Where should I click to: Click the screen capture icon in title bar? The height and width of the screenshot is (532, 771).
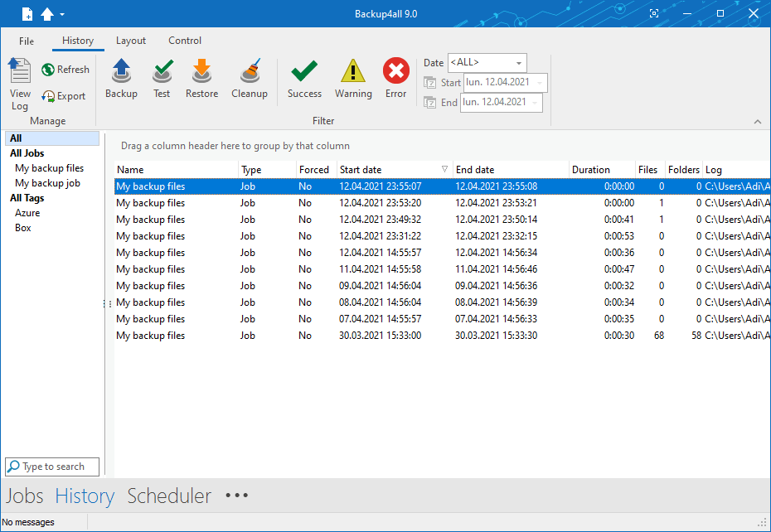[x=654, y=14]
